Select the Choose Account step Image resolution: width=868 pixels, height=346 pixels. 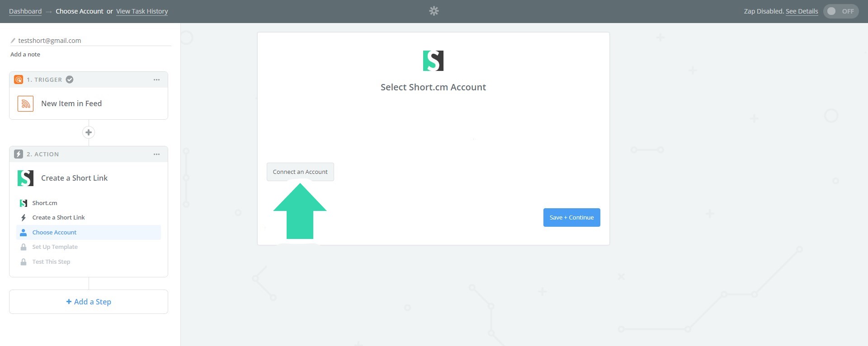pos(54,232)
